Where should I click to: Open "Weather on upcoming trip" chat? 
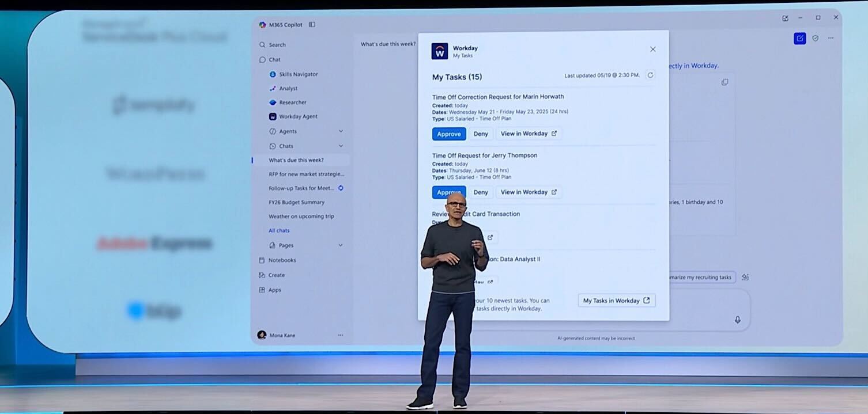(301, 217)
